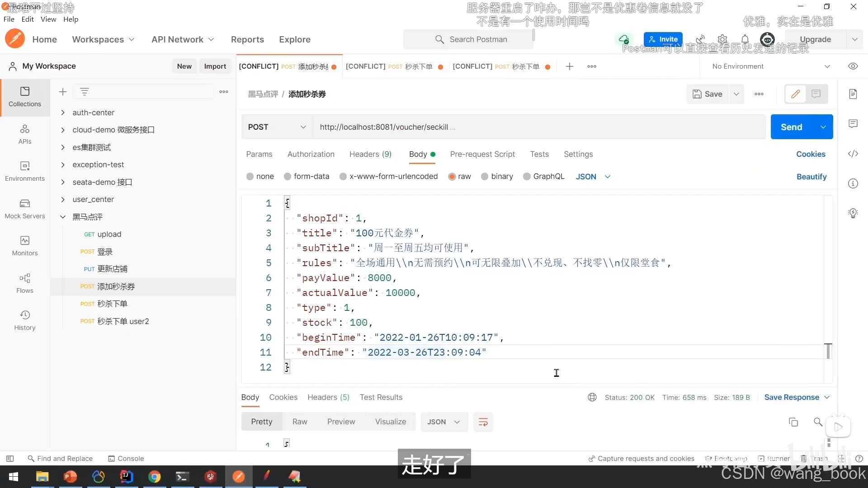Open the JSON body format dropdown
Screen dimensions: 868x488
pos(593,177)
